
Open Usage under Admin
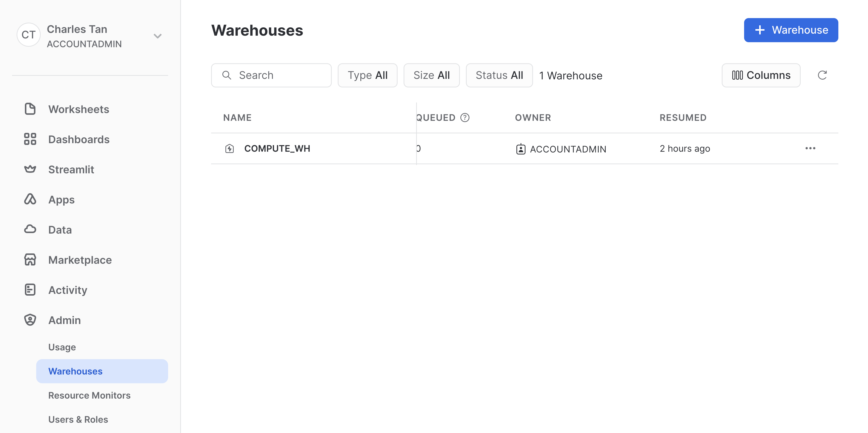(x=62, y=347)
